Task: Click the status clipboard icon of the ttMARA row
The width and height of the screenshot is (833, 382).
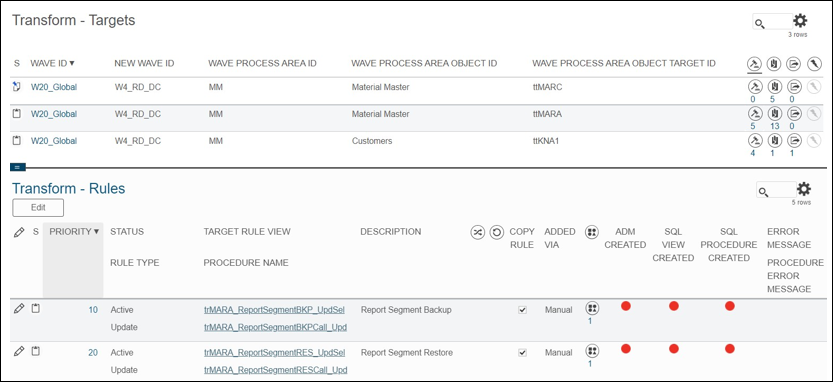Action: point(16,113)
